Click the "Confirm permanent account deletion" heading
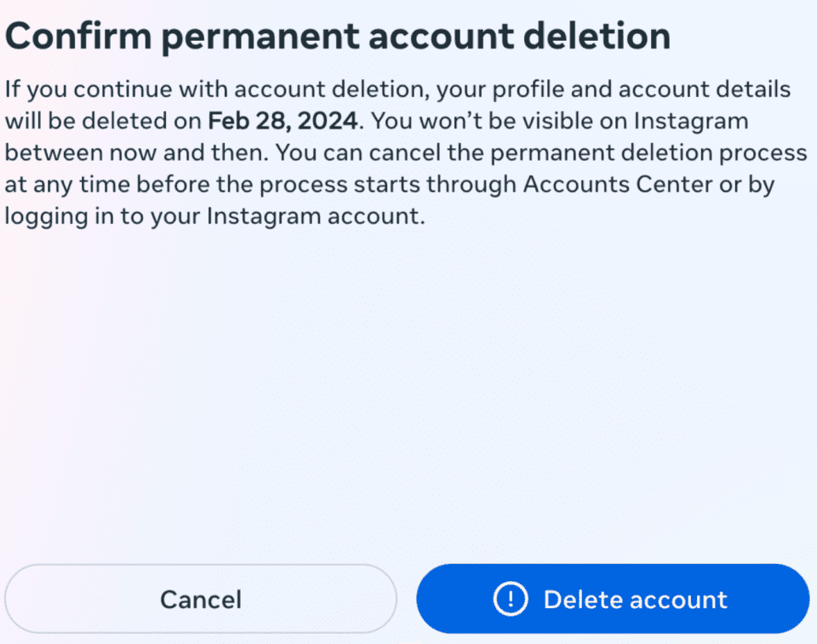 click(x=338, y=37)
